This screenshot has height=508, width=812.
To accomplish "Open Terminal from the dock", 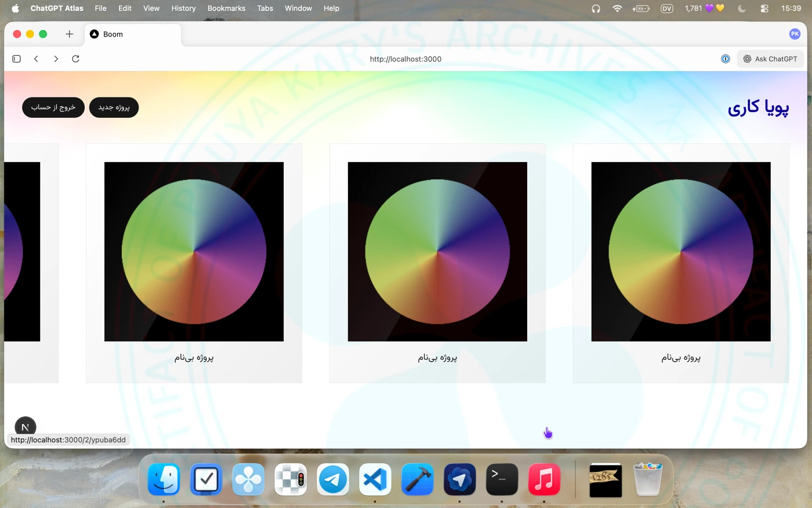I will (502, 480).
